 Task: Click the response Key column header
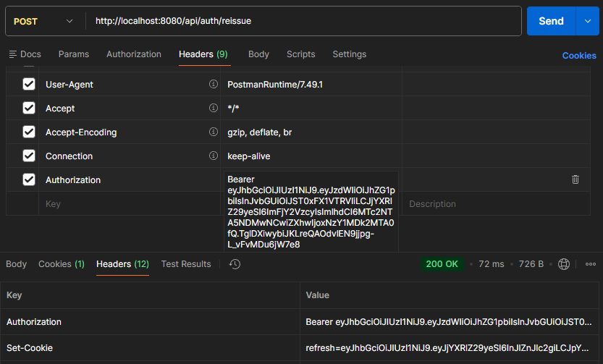[14, 295]
